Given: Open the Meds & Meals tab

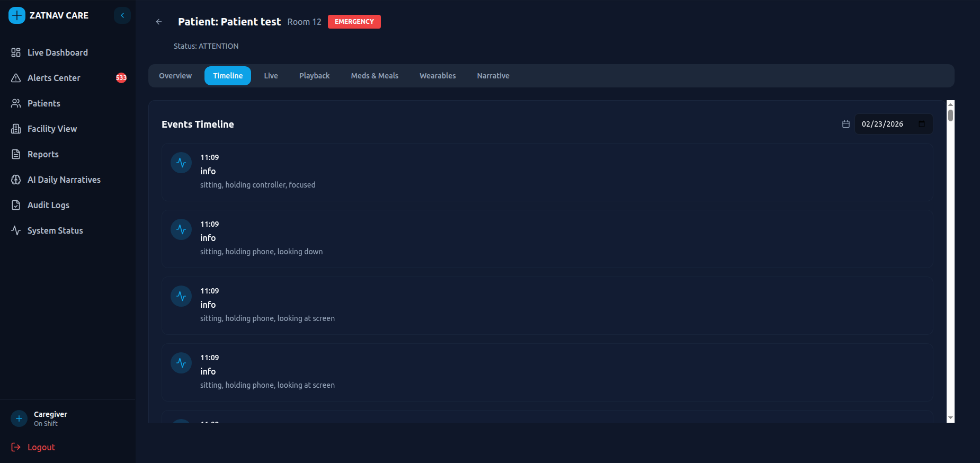Looking at the screenshot, I should pos(375,76).
